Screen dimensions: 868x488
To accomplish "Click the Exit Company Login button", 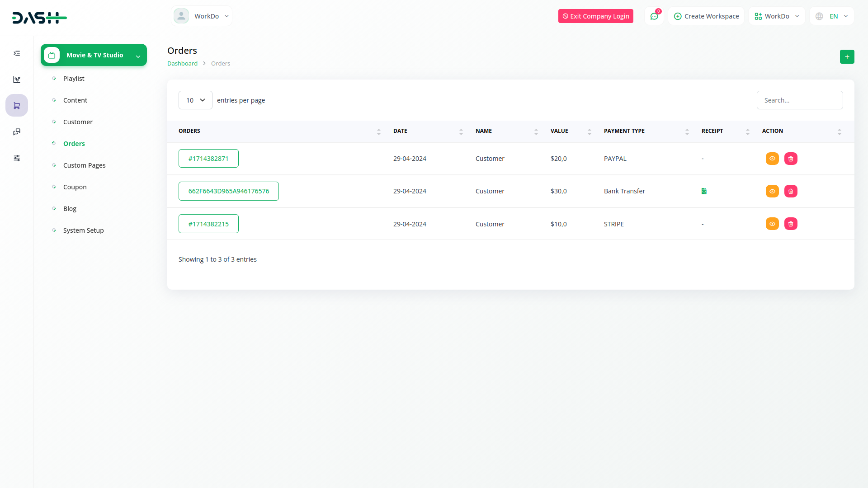I will coord(595,16).
